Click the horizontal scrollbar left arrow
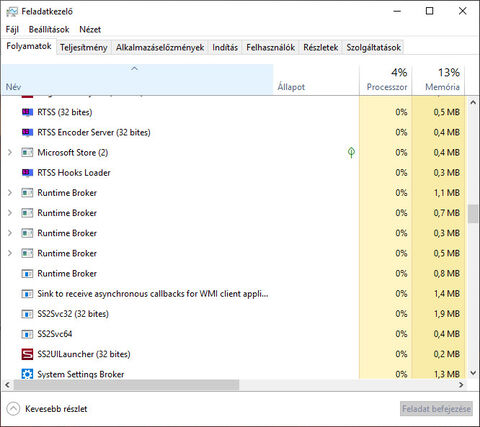Screen dimensions: 480x427 coord(7,385)
